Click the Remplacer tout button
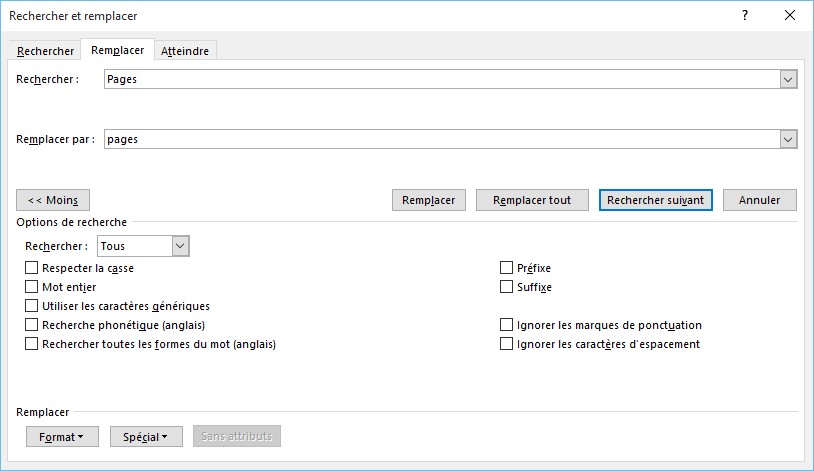This screenshot has height=471, width=814. (x=532, y=200)
